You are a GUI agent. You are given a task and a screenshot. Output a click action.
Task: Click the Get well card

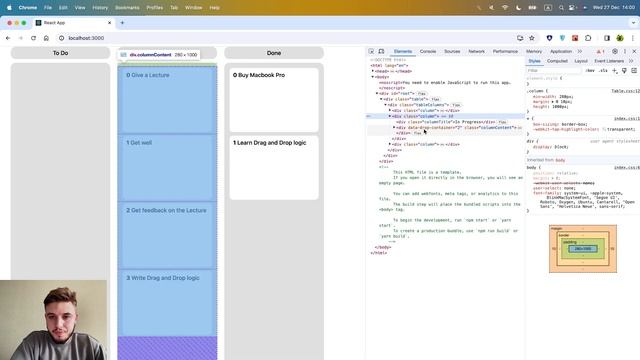167,167
